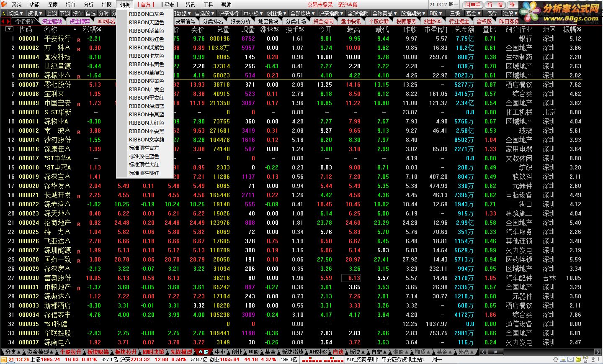Open the 切换 toolbar dropdown
This screenshot has width=603, height=364.
(x=16, y=13)
